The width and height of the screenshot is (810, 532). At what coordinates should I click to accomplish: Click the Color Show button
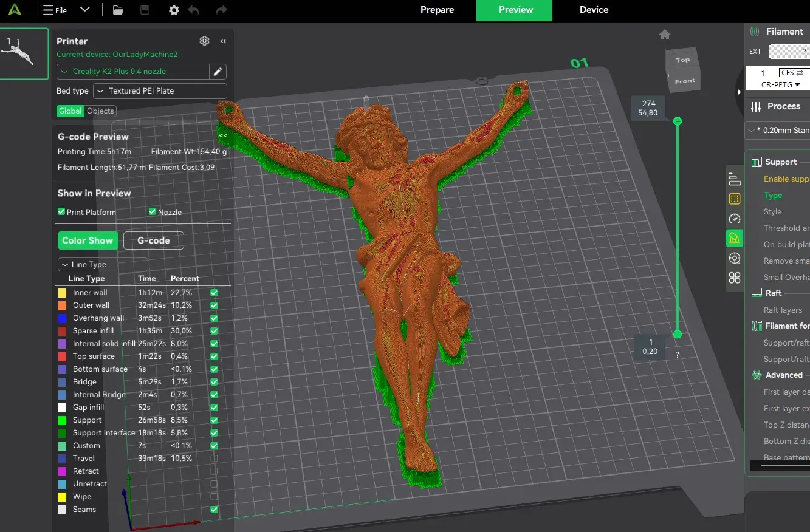click(88, 240)
